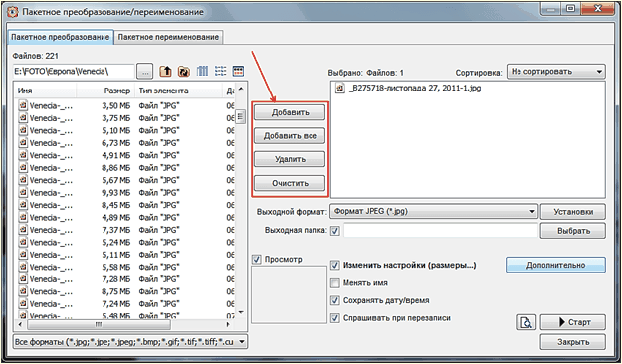Toggle Сохранять дату/время checkbox

(335, 300)
